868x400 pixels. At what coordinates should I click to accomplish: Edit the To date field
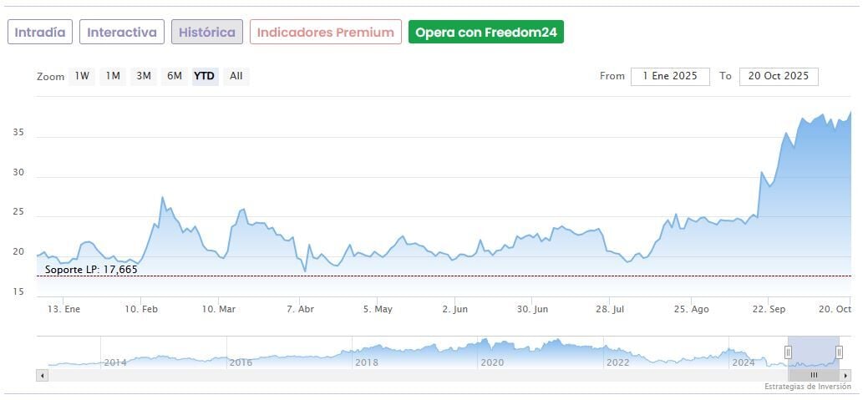click(x=779, y=76)
